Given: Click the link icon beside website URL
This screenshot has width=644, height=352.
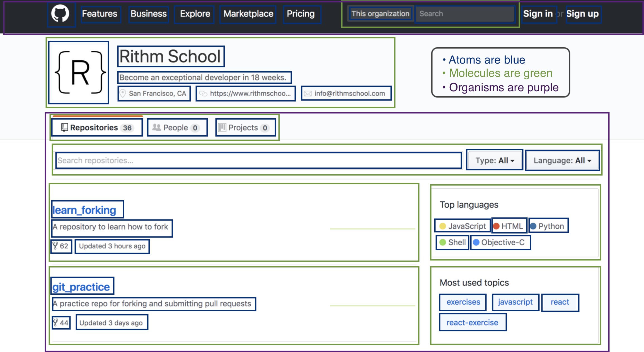Looking at the screenshot, I should (x=203, y=94).
